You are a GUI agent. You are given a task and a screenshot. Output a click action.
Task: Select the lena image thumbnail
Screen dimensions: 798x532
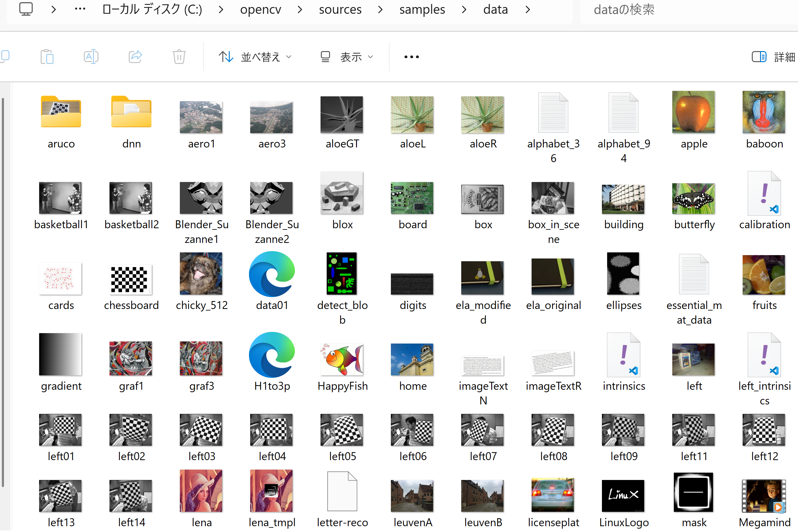201,491
